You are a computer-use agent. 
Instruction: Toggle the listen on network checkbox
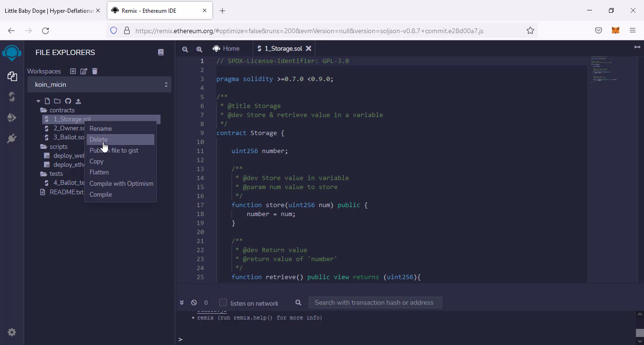223,302
